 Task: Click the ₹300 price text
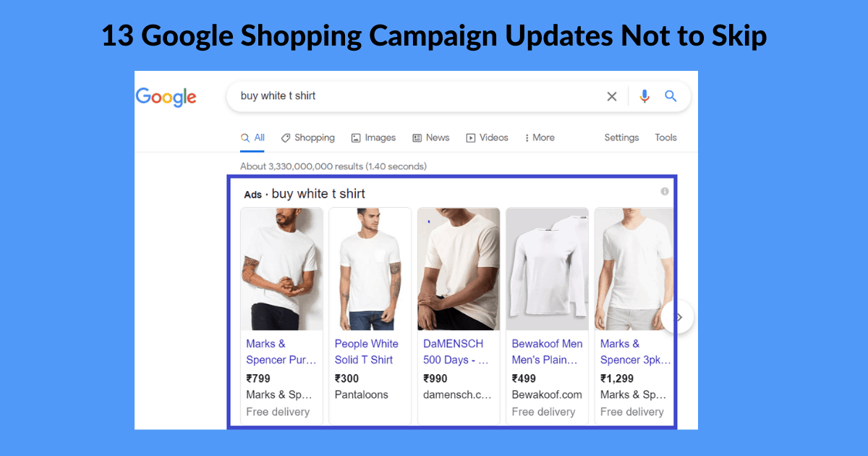[347, 379]
